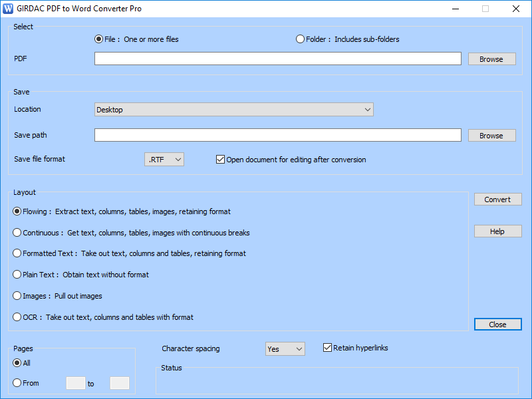This screenshot has width=532, height=399.
Task: Click the Close button at bottom right
Action: (x=497, y=325)
